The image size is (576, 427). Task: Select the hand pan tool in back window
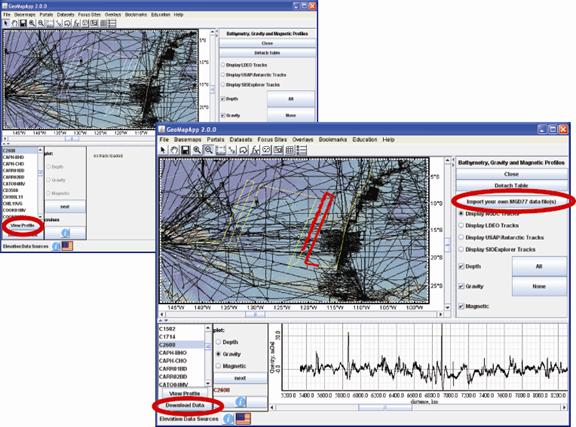point(14,23)
